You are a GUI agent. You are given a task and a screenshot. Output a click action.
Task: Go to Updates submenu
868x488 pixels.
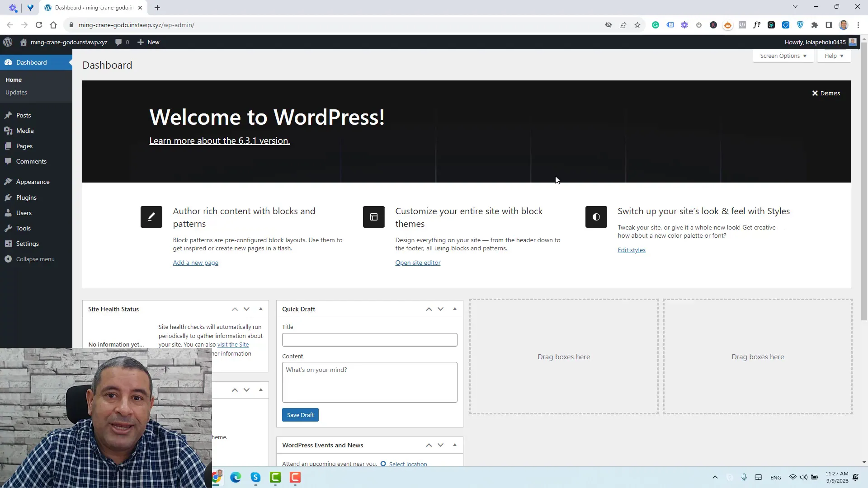(x=16, y=92)
